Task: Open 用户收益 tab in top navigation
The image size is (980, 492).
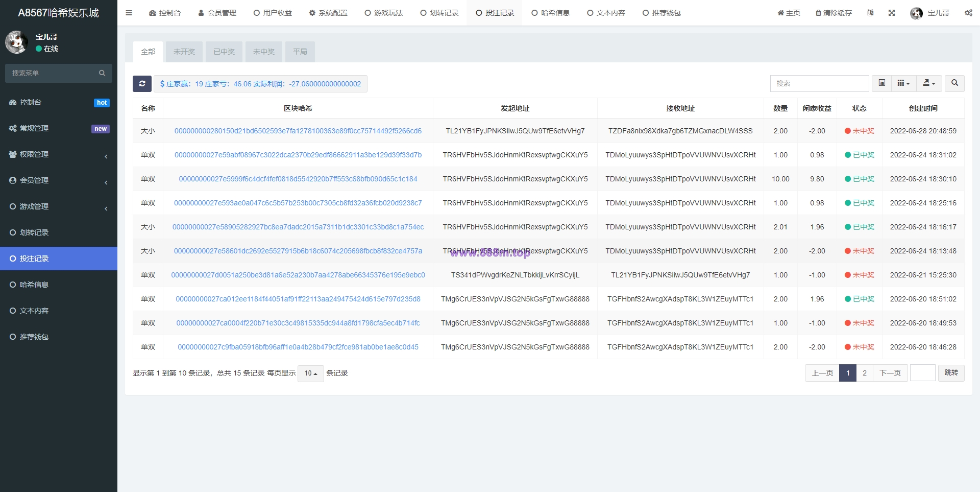Action: click(x=273, y=13)
